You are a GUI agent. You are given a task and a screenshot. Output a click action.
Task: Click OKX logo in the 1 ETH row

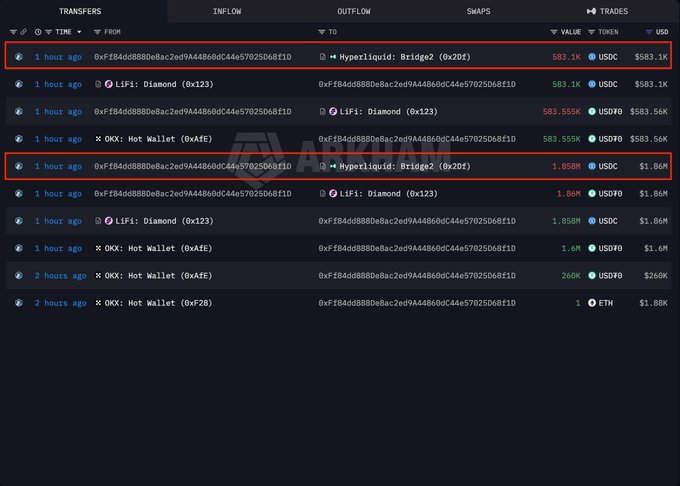click(x=98, y=303)
